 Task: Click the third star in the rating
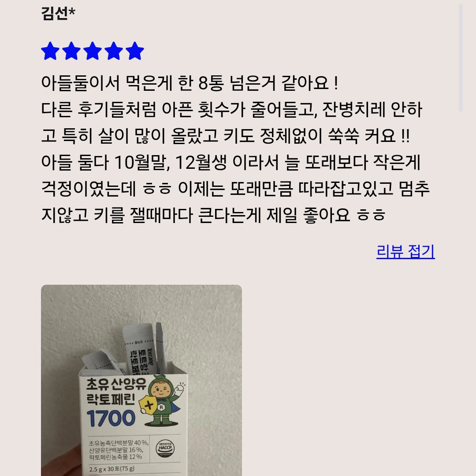coord(92,51)
